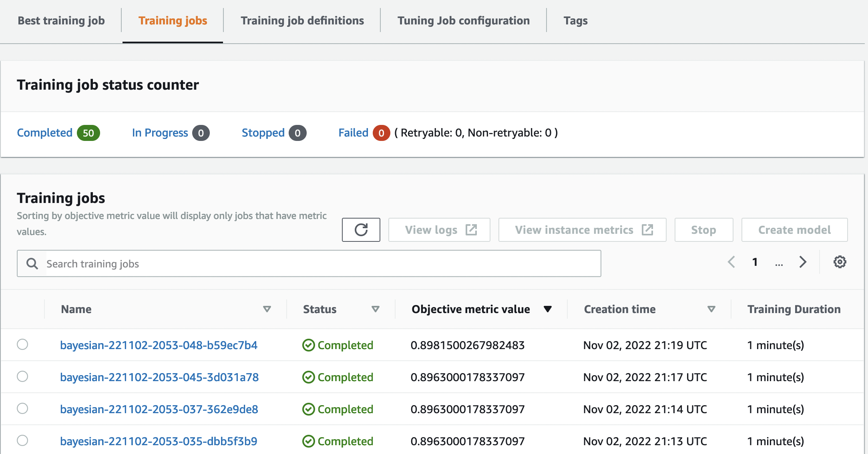868x454 pixels.
Task: Open the table settings gear
Action: click(840, 262)
